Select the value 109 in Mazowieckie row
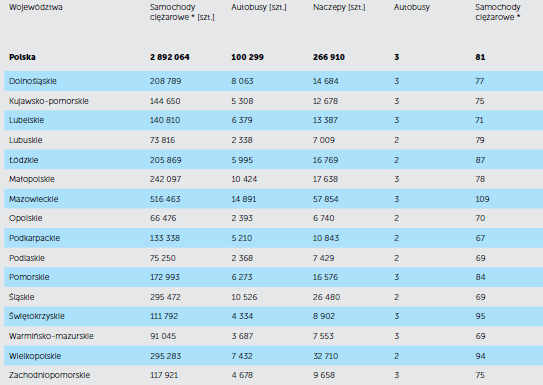Screen dimensions: 543x385 pos(482,199)
